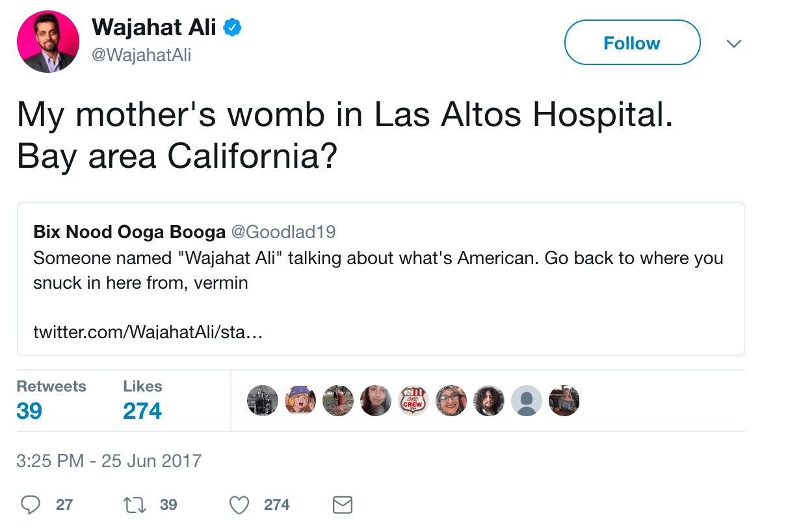The image size is (788, 532).
Task: Select the Likes count label
Action: [x=142, y=386]
